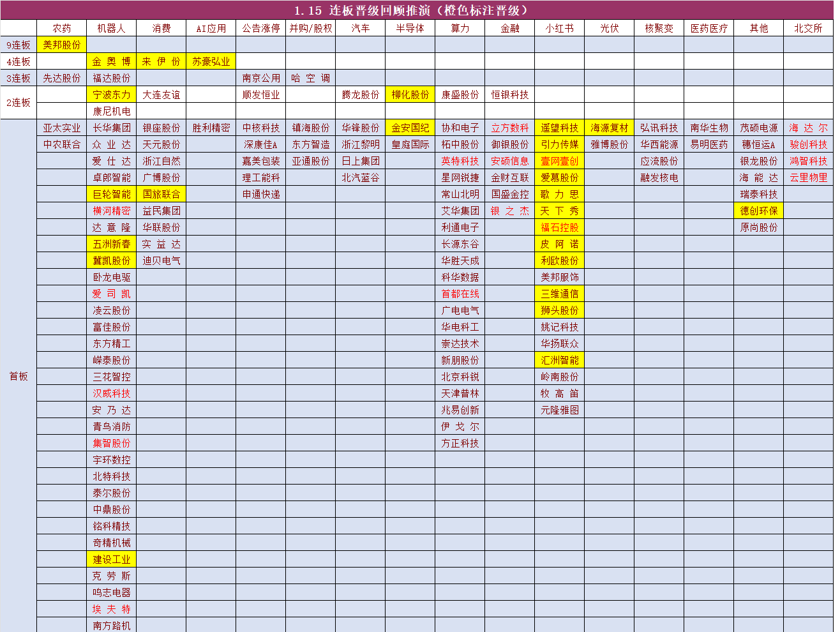Click the cell 康尼机电
This screenshot has width=840, height=632.
click(x=112, y=111)
